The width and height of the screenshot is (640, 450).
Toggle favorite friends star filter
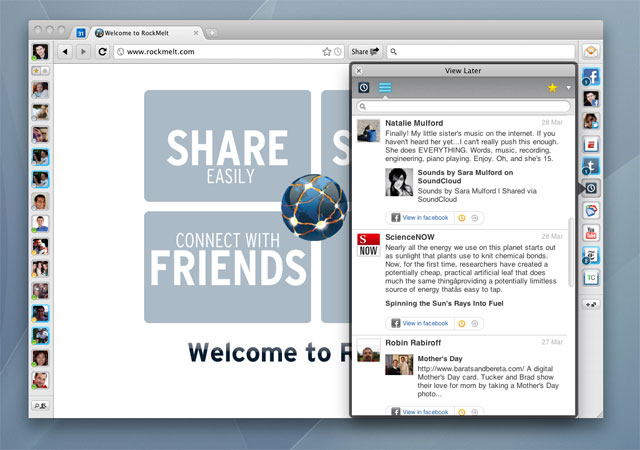36,71
